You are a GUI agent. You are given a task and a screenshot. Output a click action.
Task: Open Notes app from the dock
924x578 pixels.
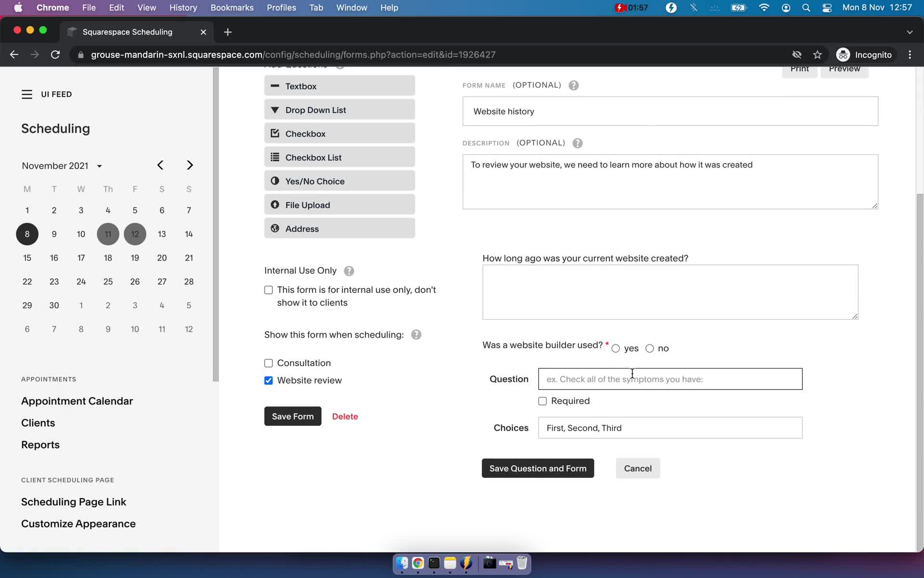pyautogui.click(x=450, y=563)
